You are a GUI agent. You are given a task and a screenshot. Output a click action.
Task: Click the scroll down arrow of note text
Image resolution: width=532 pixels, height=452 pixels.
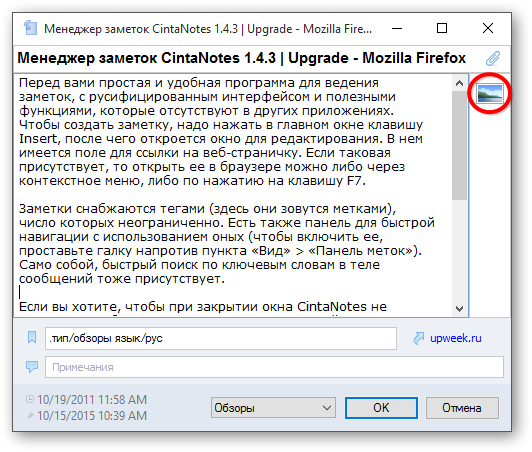tap(459, 308)
